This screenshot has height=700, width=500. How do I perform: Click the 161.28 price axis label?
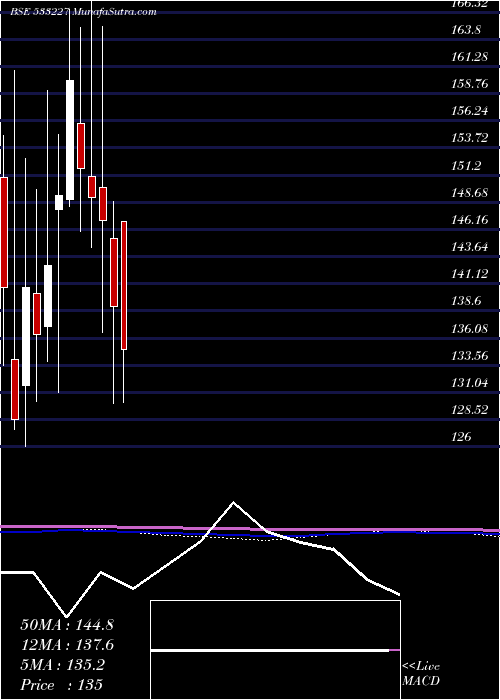[470, 57]
